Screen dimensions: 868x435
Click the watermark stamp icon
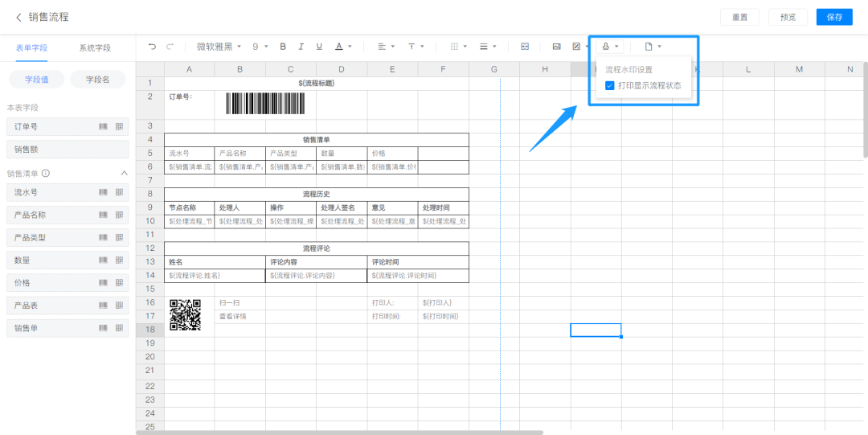(606, 47)
